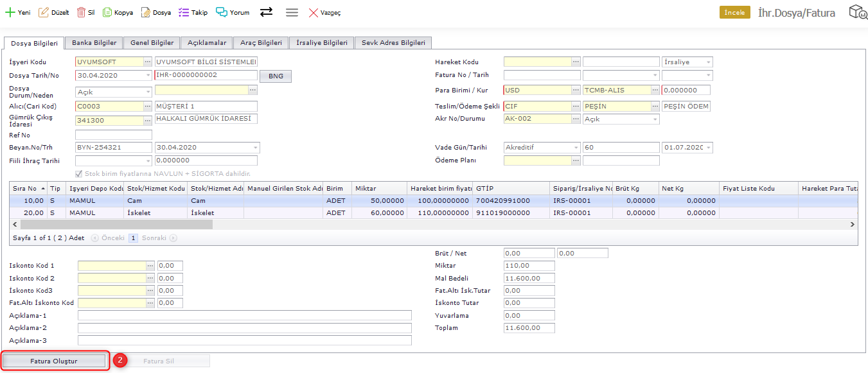Click the Ref No input field
The image size is (868, 373).
tap(114, 135)
